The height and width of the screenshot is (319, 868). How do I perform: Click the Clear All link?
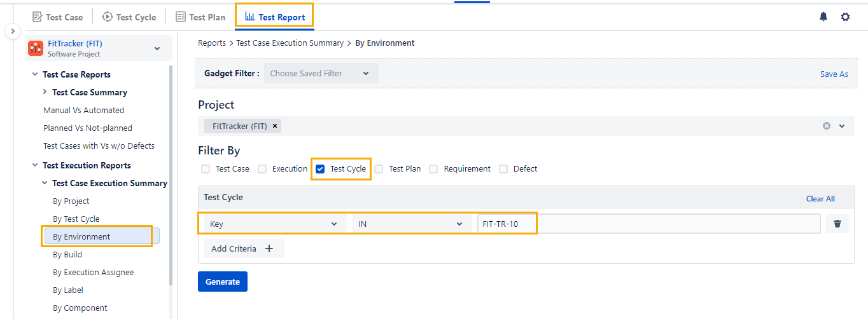(820, 198)
